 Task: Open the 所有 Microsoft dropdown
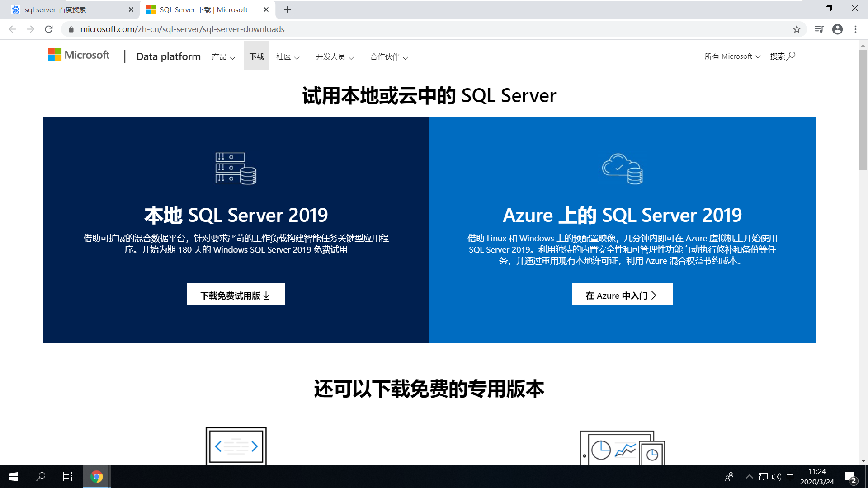click(x=732, y=56)
